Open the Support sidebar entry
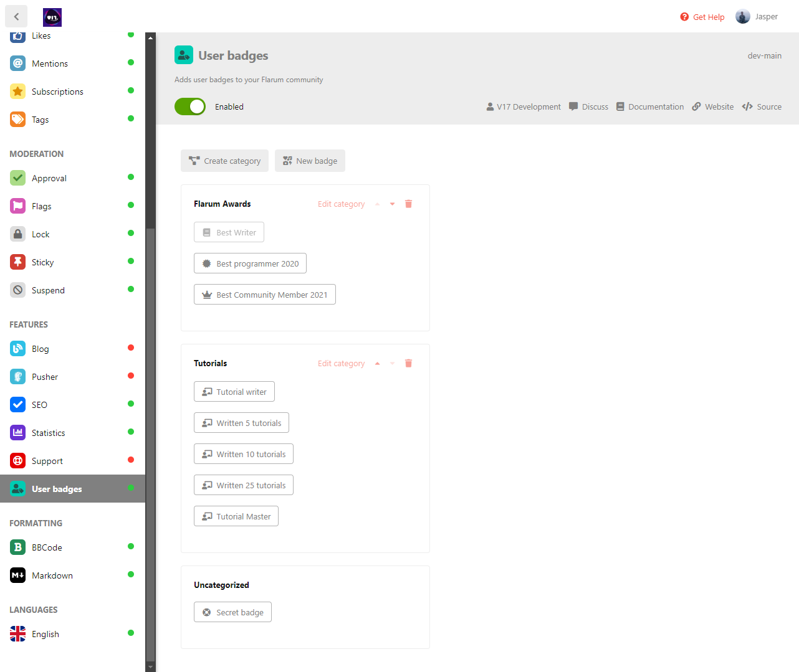Screen dimensions: 799x672 [72, 461]
